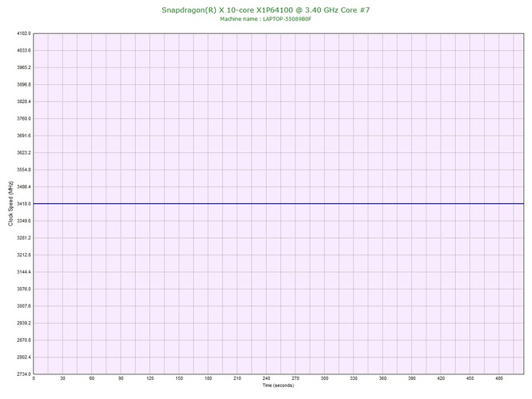Image resolution: width=532 pixels, height=399 pixels.
Task: Click the 'Machine name : LAPTOP-55089B0F' subtitle
Action: pos(266,19)
